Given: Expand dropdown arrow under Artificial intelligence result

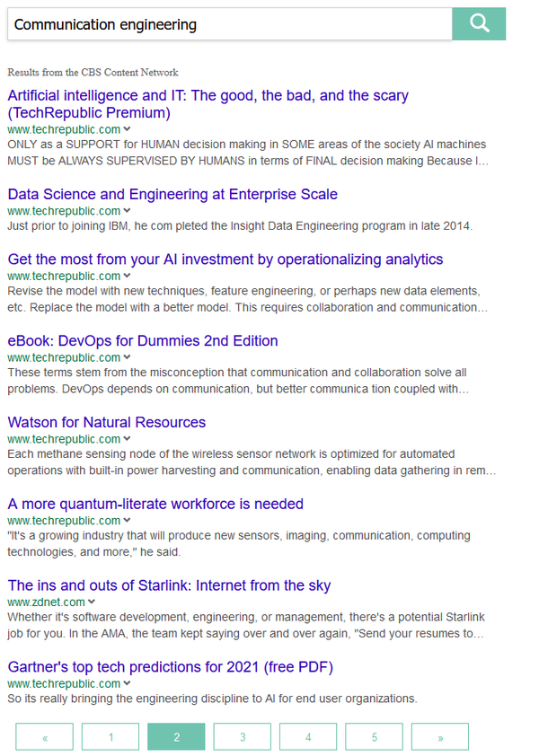Looking at the screenshot, I should (128, 129).
